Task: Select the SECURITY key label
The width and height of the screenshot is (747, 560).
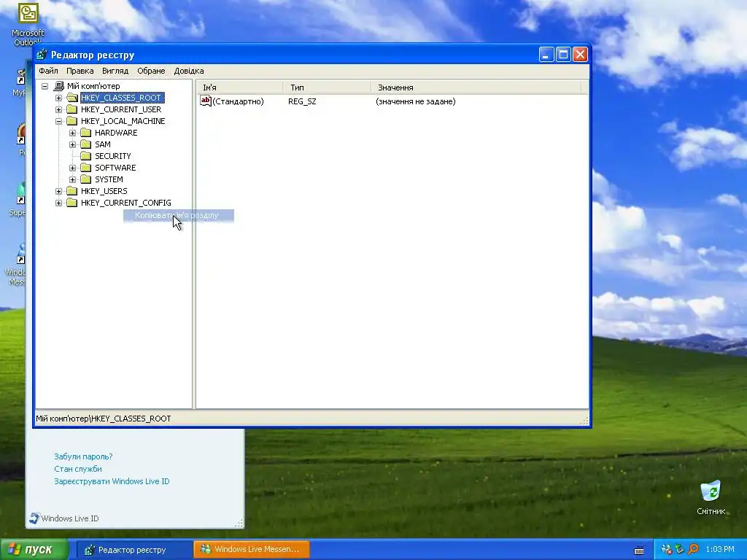Action: (x=113, y=156)
